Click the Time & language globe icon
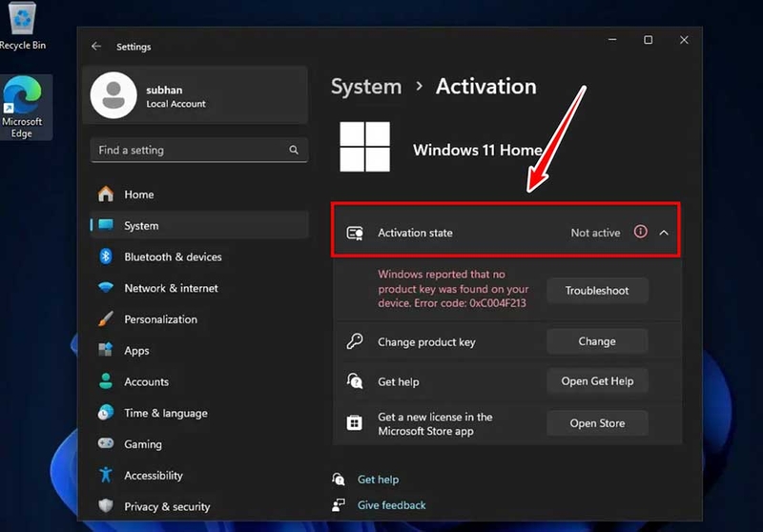This screenshot has height=532, width=763. click(106, 413)
